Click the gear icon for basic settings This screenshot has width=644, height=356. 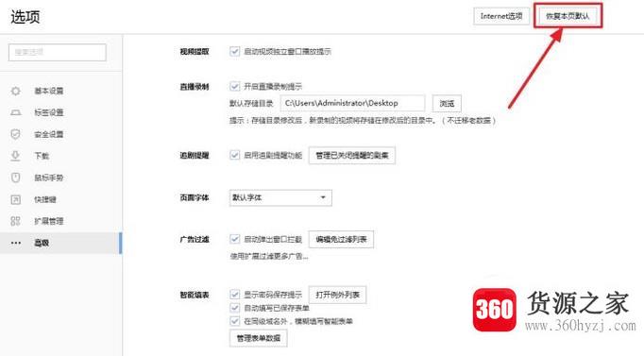pos(16,91)
